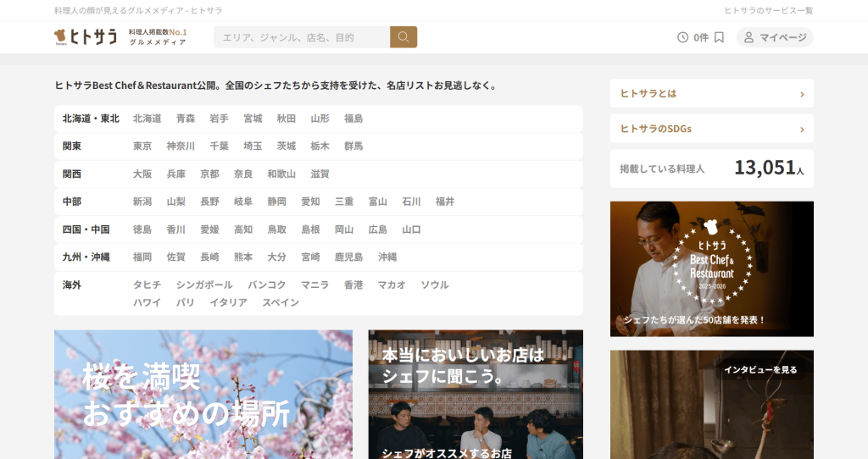Open 福岡 restaurant listings
The image size is (868, 459).
point(142,257)
